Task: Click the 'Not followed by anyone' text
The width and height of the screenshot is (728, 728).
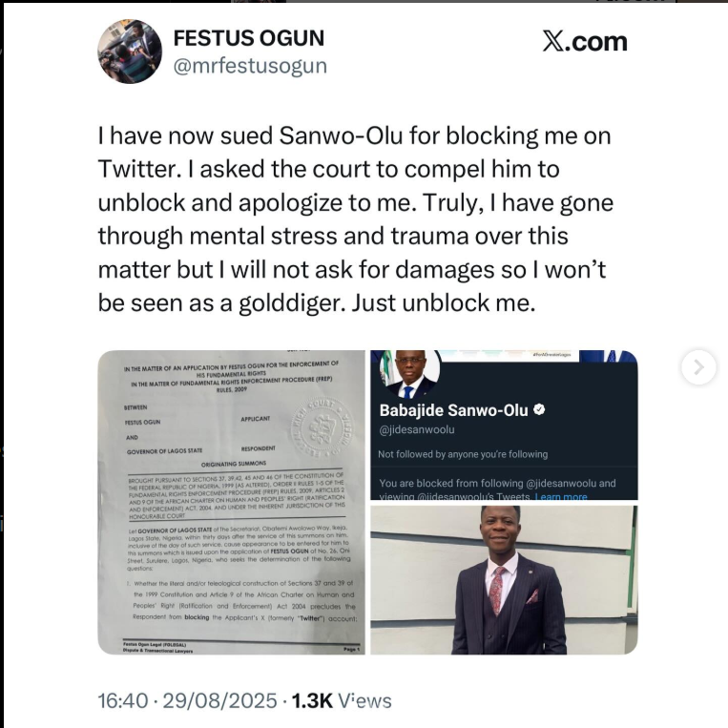Action: (463, 454)
